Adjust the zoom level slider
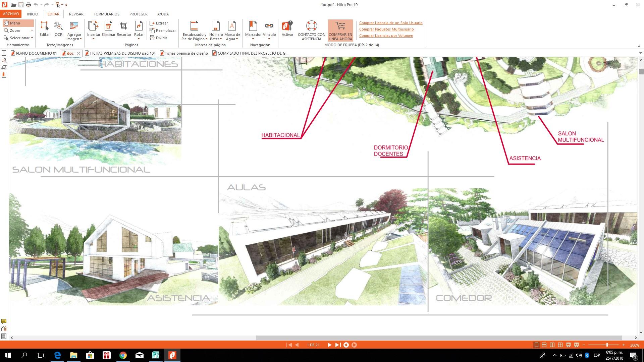Screen dimensions: 644x362 (x=607, y=345)
